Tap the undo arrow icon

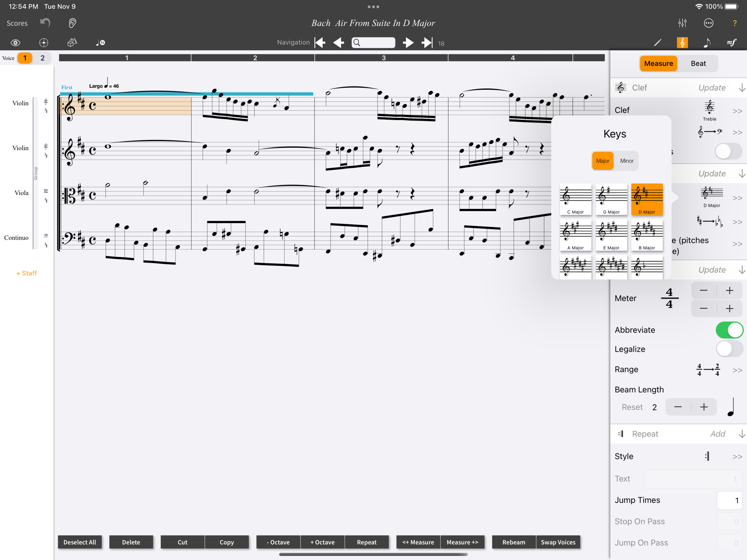45,23
